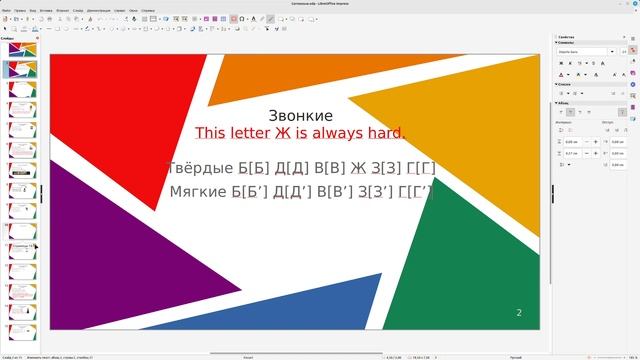Open the Формат menu
Screen dimensions: 640x360
[62, 10]
